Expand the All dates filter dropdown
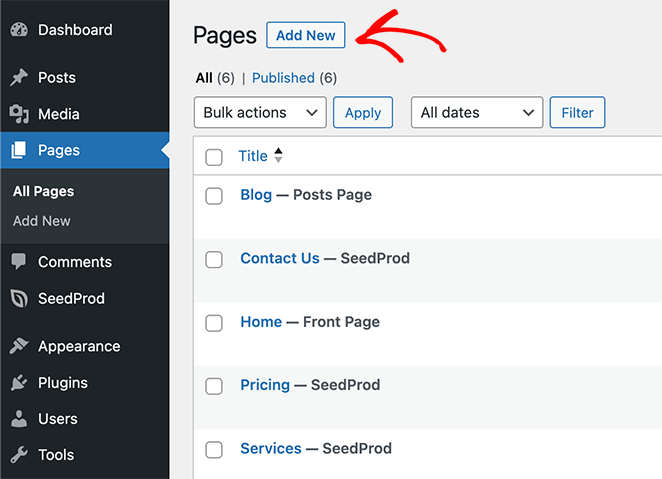662x479 pixels. pyautogui.click(x=477, y=113)
